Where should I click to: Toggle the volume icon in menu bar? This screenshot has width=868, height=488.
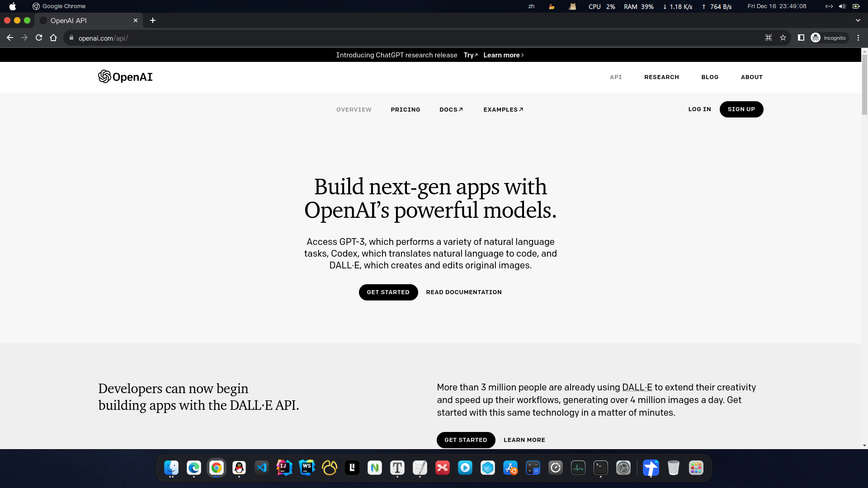pos(842,6)
